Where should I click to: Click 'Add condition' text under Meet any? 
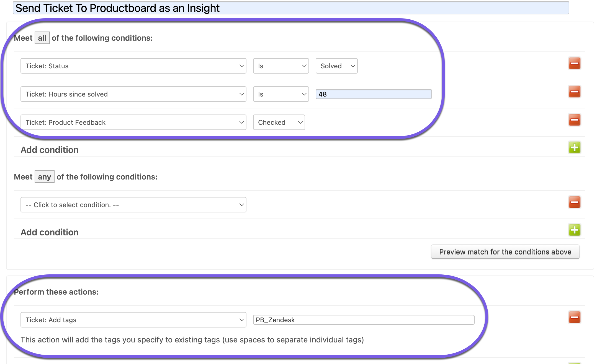(x=50, y=232)
